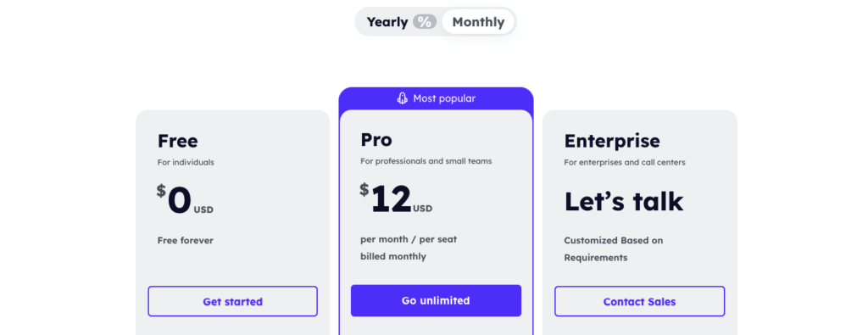The height and width of the screenshot is (335, 868).
Task: Click Free forever text
Action: (x=185, y=240)
